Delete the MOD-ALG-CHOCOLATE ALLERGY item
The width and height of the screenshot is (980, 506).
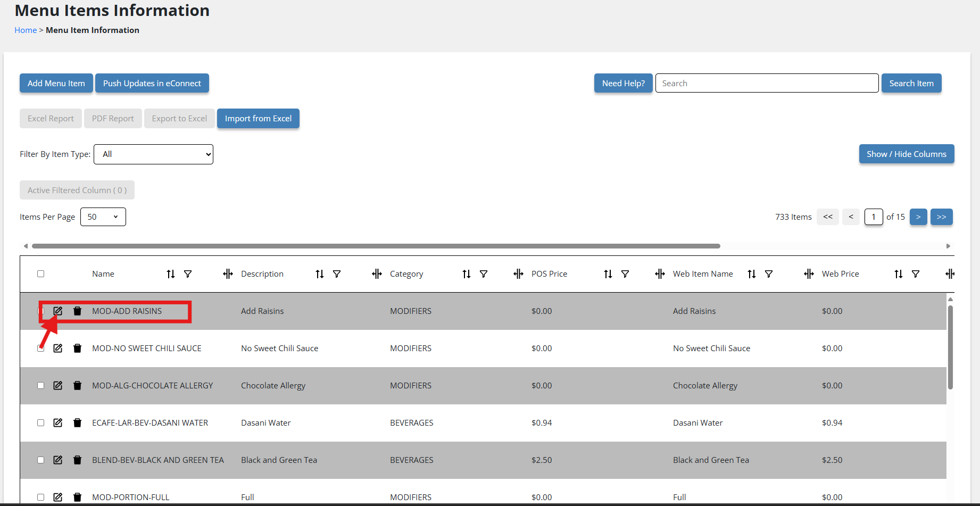[x=78, y=386]
